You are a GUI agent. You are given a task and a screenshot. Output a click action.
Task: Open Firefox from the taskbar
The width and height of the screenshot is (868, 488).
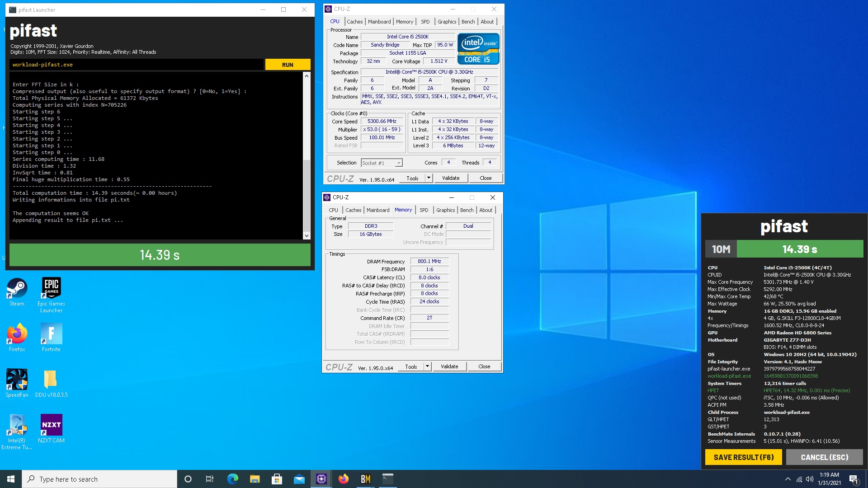click(343, 479)
